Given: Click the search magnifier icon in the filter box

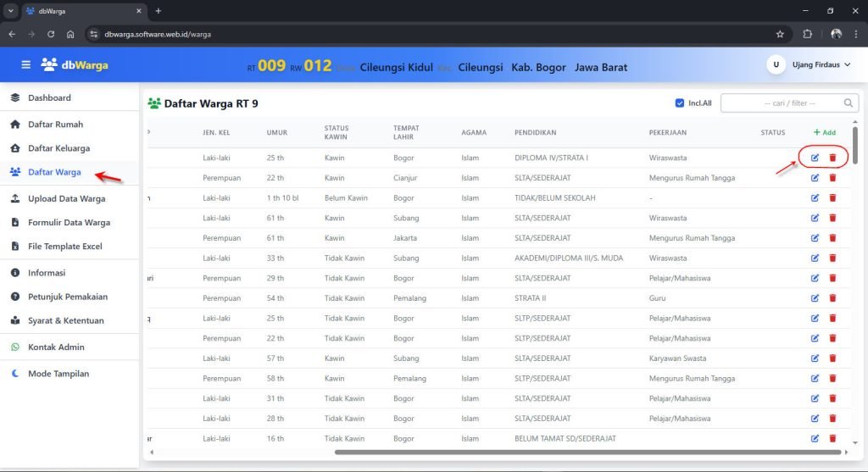Looking at the screenshot, I should tap(849, 103).
